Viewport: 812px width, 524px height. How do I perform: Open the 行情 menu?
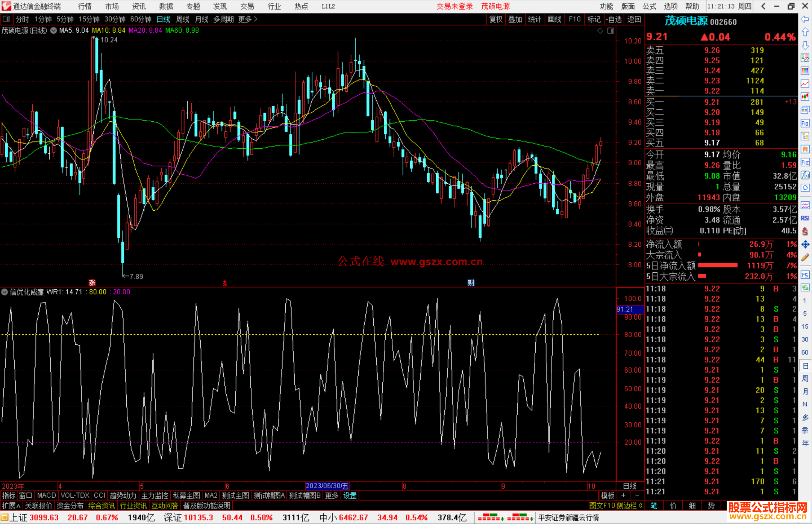[85, 6]
